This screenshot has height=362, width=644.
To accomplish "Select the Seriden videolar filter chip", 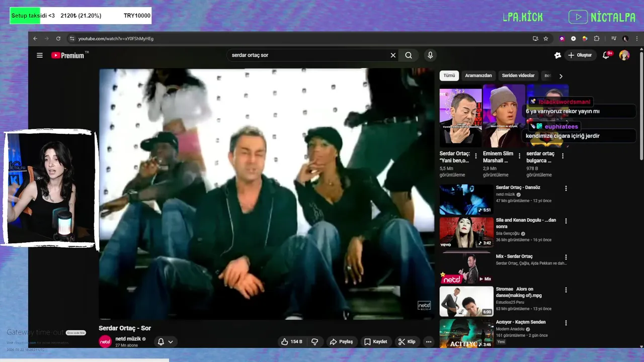I will 518,76.
